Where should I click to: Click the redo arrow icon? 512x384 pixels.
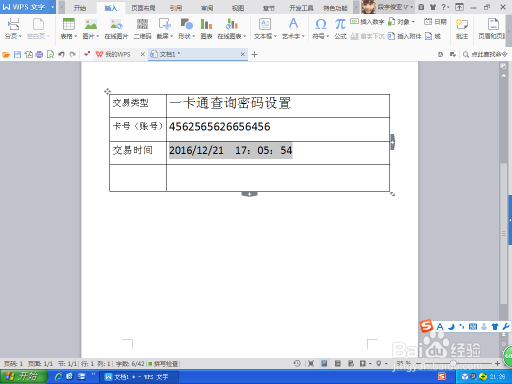[73, 54]
